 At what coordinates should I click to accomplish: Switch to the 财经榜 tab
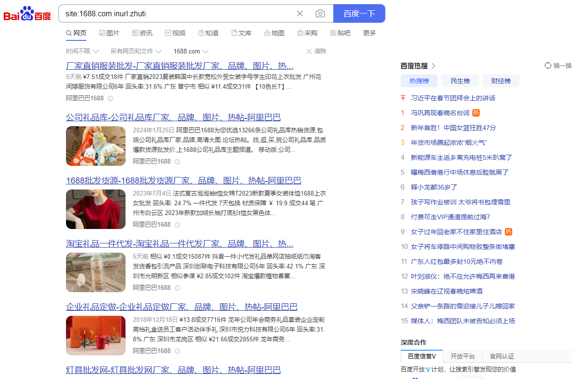pos(501,81)
